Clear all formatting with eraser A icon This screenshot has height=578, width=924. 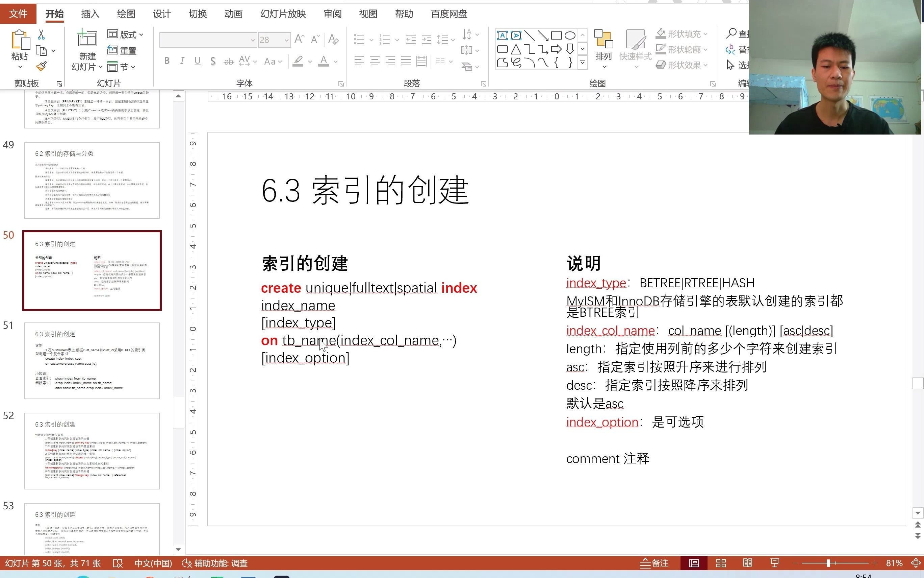pyautogui.click(x=333, y=39)
